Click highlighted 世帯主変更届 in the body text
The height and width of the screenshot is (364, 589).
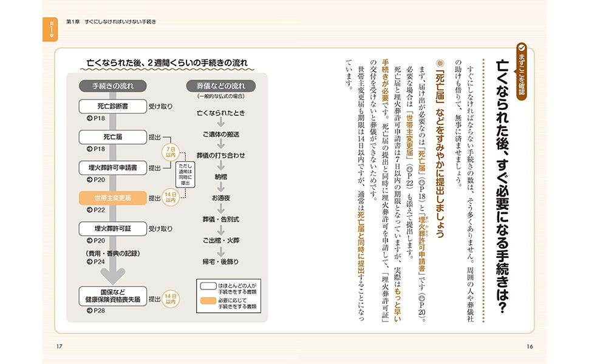pyautogui.click(x=409, y=135)
